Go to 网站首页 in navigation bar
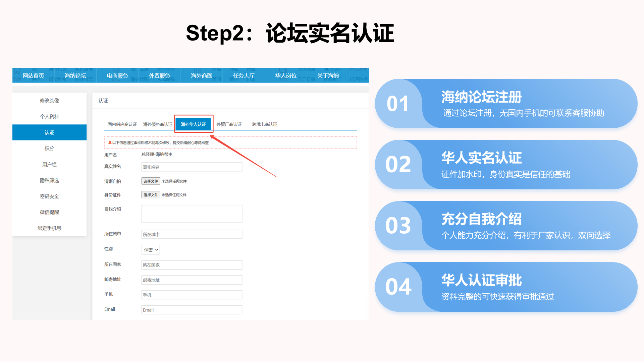Viewport: 644px width, 362px height. (x=33, y=76)
